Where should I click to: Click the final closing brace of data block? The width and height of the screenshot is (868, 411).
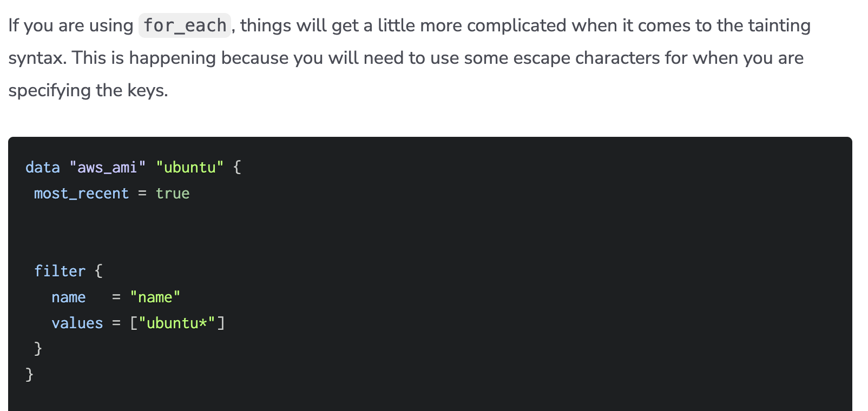coord(29,375)
